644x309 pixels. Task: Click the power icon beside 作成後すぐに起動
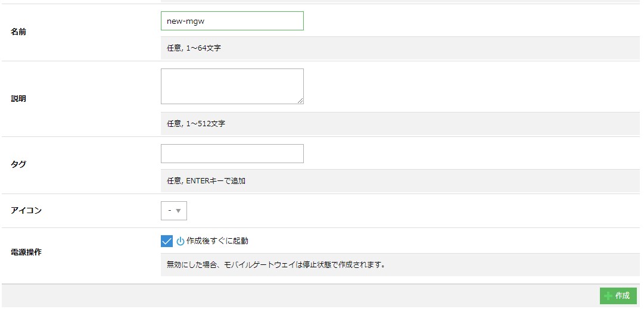click(181, 241)
